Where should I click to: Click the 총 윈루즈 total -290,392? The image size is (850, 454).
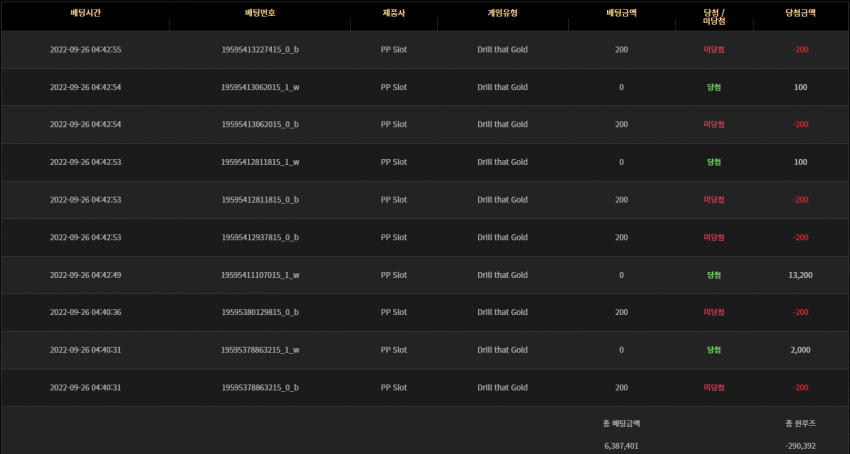pyautogui.click(x=800, y=446)
